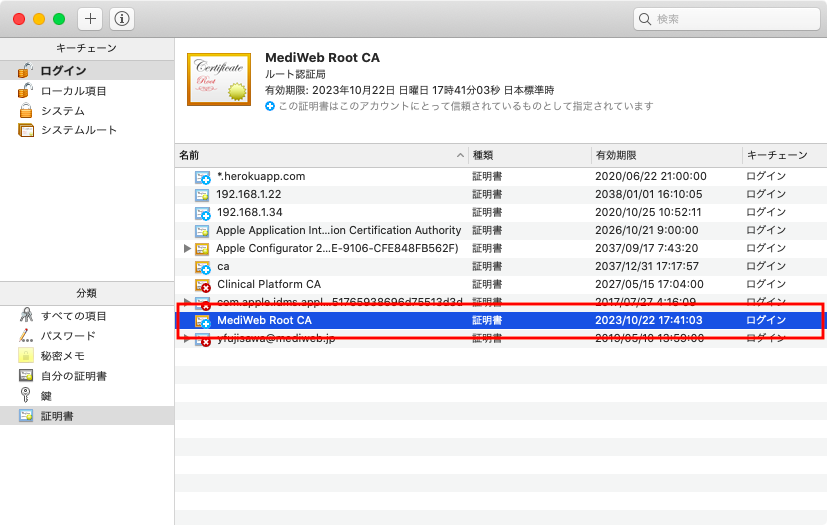Click the 2027/05/15 17:04:00 expiry cell

coord(649,284)
